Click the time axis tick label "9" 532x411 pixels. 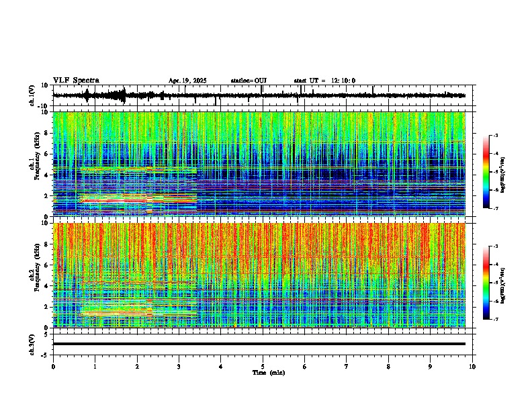click(430, 367)
